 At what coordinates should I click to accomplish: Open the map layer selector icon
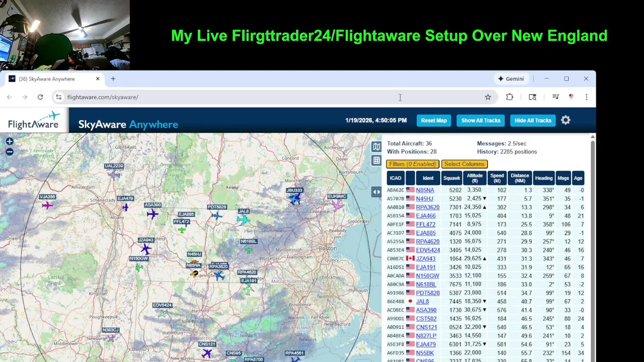[376, 146]
